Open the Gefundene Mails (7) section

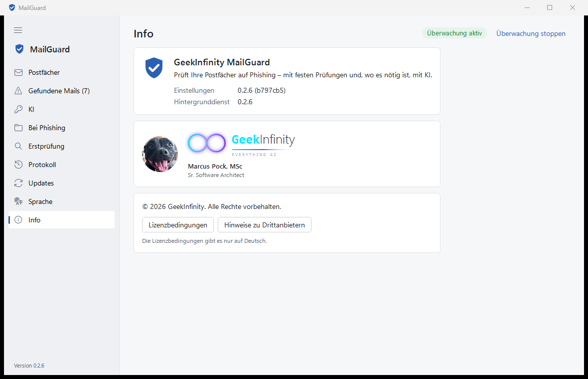point(61,91)
